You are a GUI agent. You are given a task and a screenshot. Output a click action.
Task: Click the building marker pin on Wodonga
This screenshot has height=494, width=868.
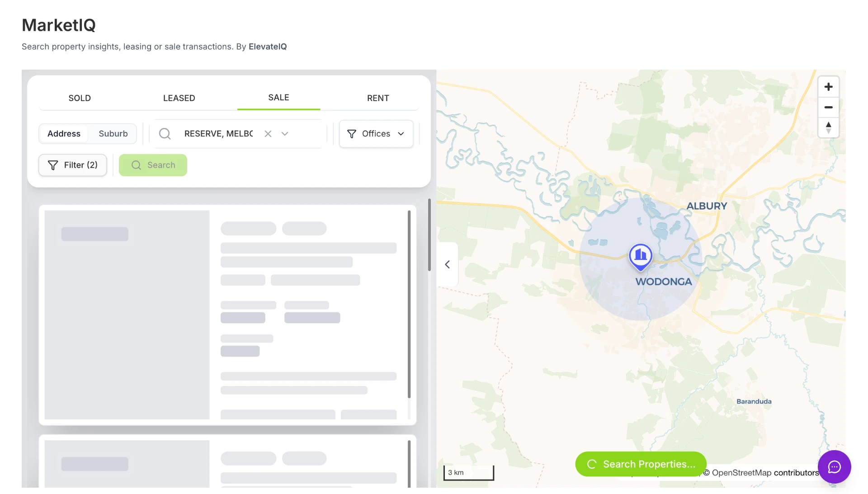(640, 257)
